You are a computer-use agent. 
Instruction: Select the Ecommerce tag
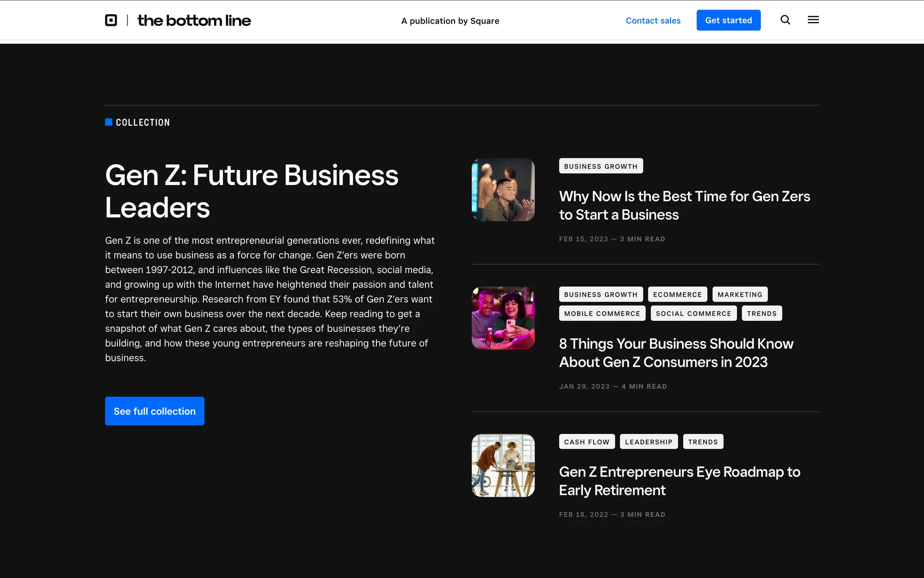pos(677,294)
